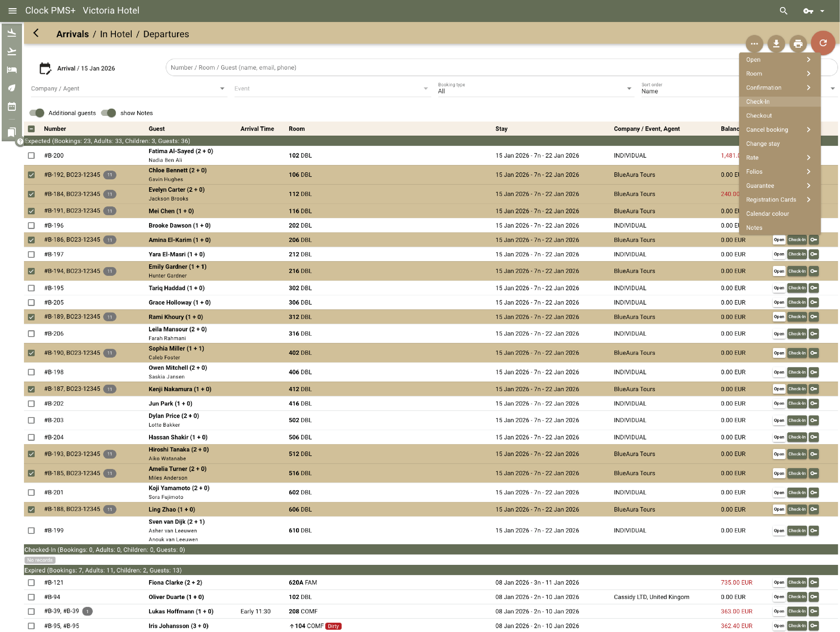Click the print icon button

[798, 44]
